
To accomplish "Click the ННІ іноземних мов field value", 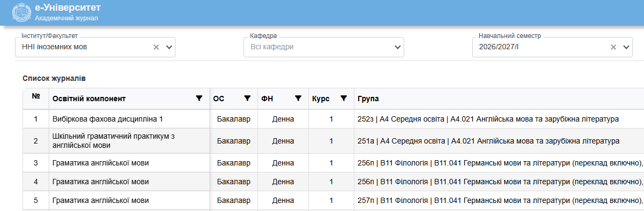I will pyautogui.click(x=55, y=47).
